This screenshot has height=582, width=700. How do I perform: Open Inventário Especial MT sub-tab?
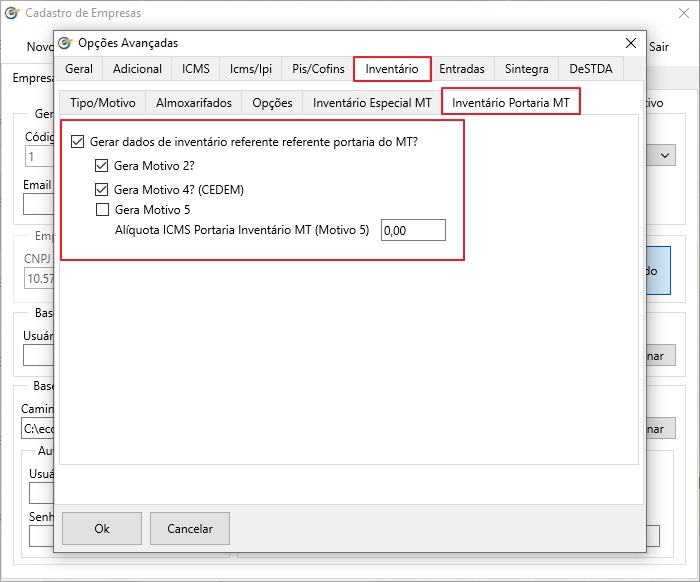[x=372, y=103]
